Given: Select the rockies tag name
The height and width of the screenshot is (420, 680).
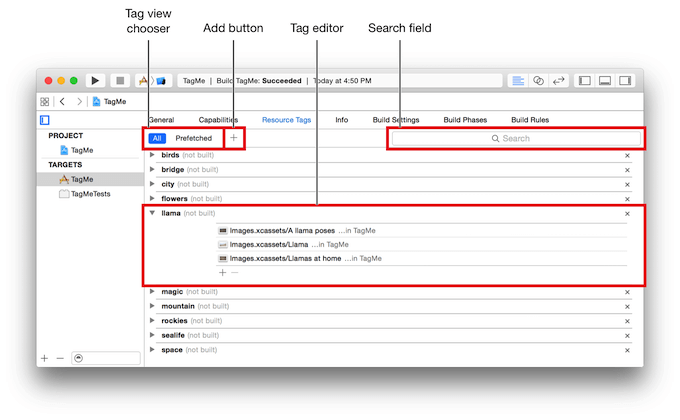Looking at the screenshot, I should (174, 321).
